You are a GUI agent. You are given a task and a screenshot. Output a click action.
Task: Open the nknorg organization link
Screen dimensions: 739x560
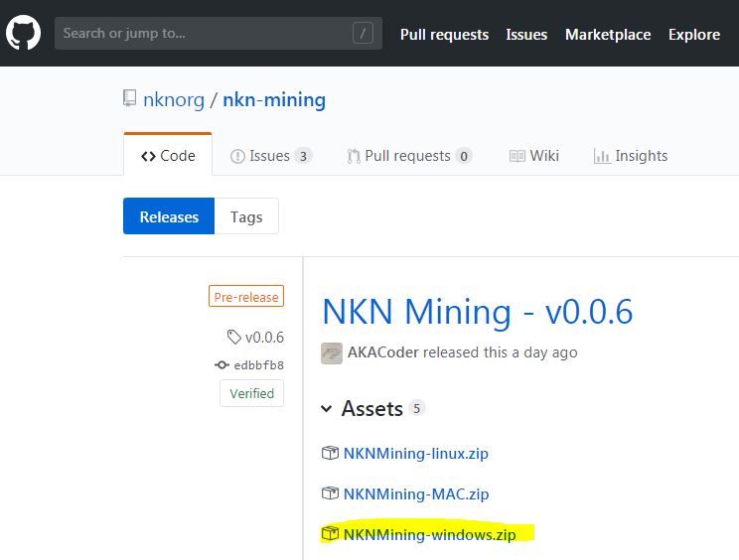pos(174,99)
